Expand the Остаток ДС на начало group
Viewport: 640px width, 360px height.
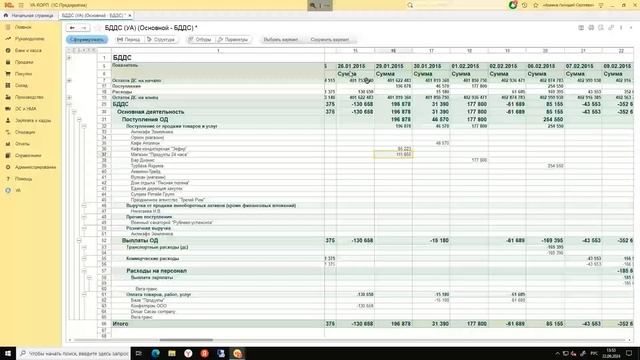[69, 80]
